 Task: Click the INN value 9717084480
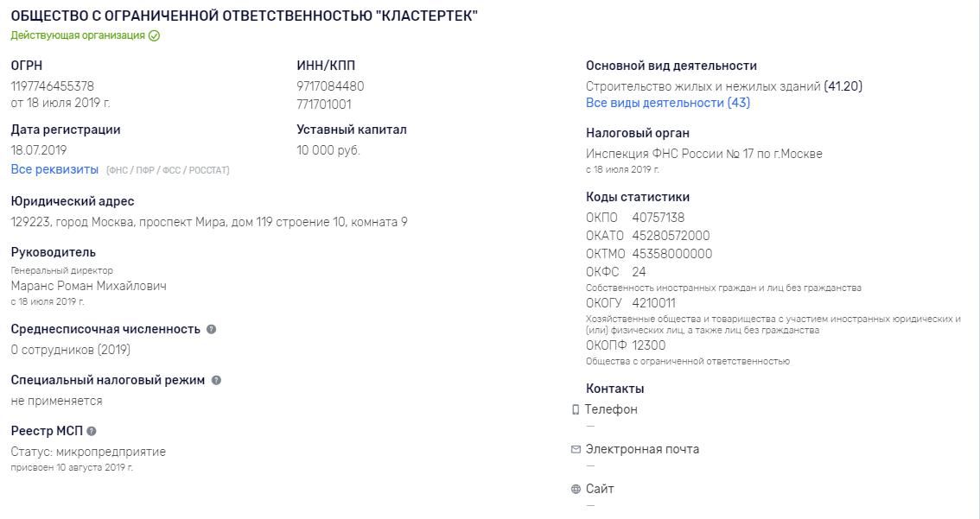[x=330, y=86]
